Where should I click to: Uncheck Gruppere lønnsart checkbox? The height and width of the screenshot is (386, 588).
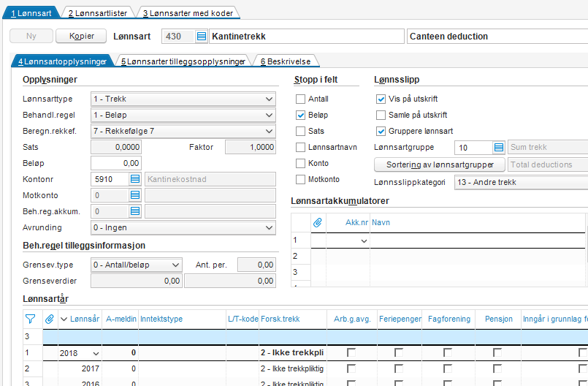(381, 131)
